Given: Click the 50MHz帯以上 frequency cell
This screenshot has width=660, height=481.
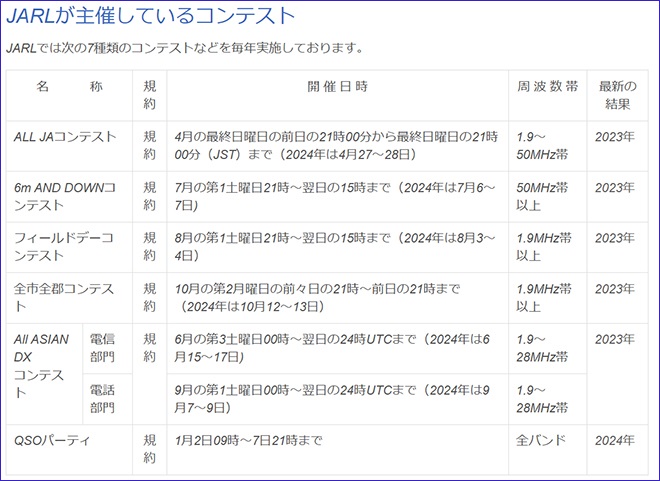Looking at the screenshot, I should click(548, 197).
